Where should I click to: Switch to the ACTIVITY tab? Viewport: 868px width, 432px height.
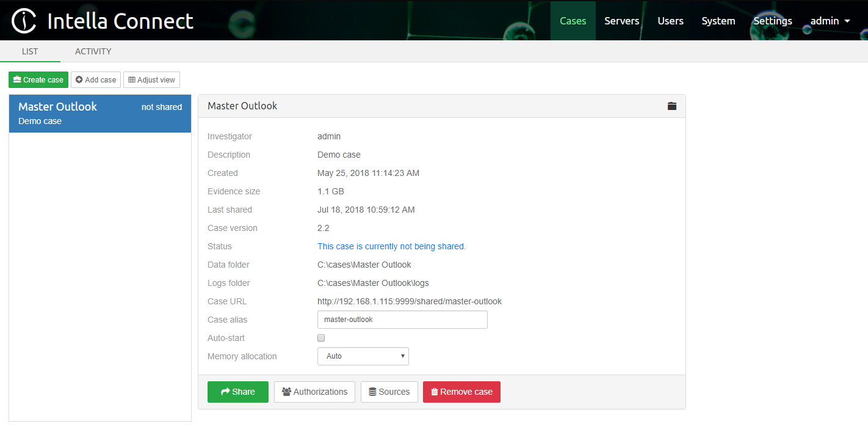coord(93,51)
